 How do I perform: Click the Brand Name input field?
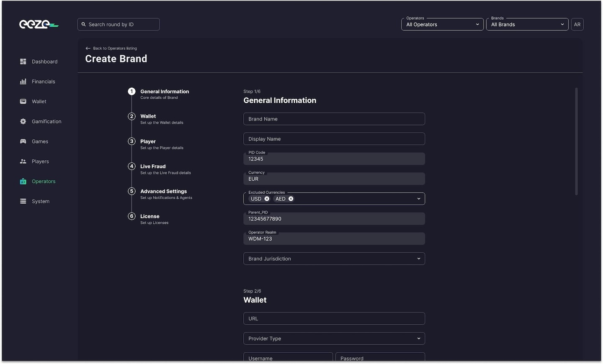point(334,119)
